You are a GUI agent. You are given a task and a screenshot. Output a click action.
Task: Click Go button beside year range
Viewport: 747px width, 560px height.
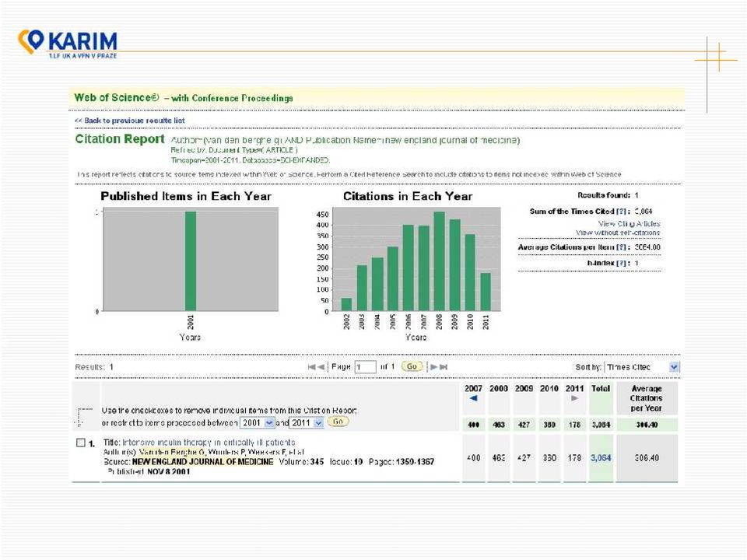point(338,422)
